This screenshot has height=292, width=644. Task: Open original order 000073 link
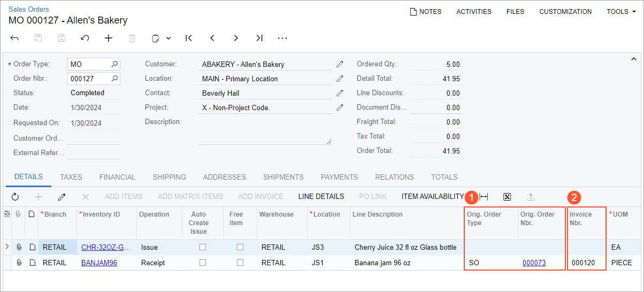(534, 263)
